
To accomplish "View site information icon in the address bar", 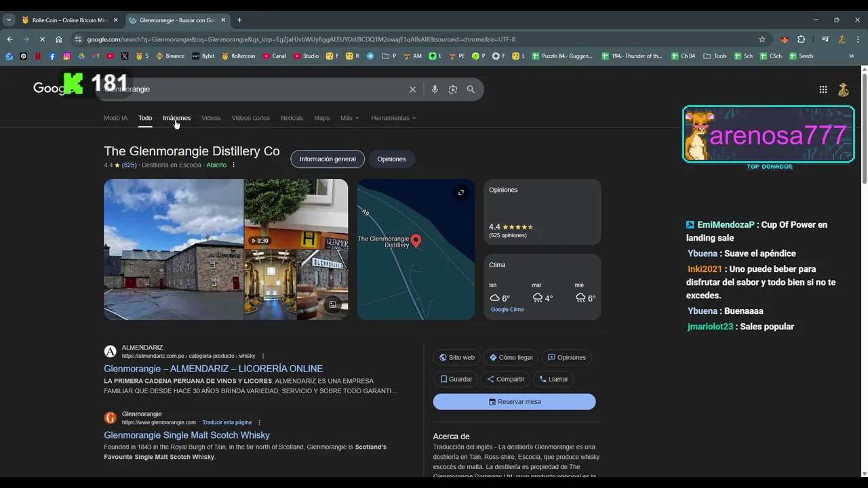I will point(78,39).
